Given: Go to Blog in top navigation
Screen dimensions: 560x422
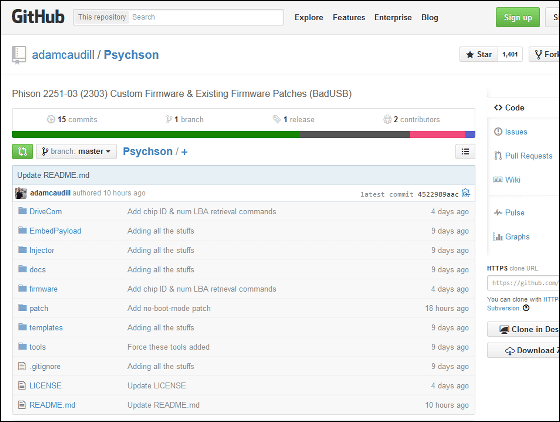Looking at the screenshot, I should point(430,17).
